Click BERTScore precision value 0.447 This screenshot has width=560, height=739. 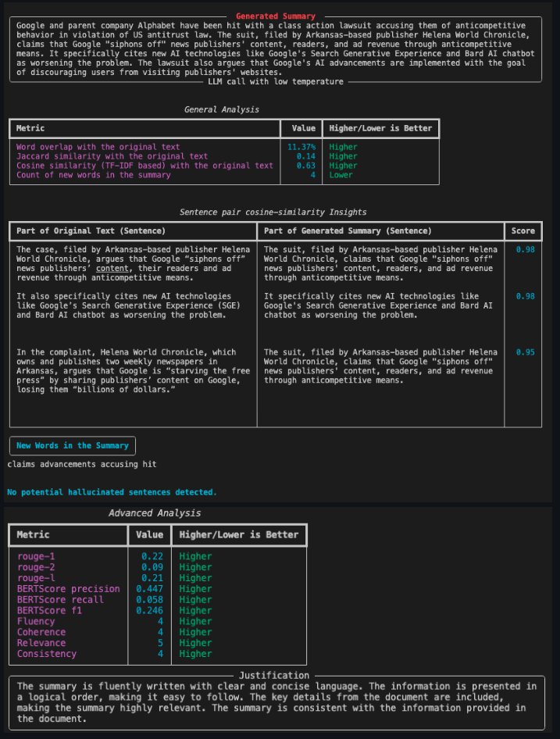coord(149,589)
